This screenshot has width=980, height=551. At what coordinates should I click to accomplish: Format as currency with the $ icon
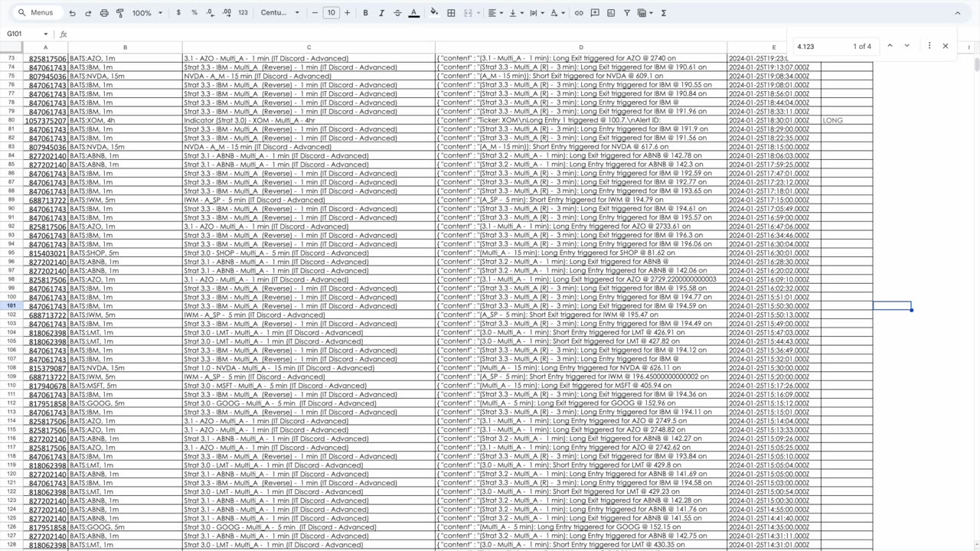[178, 13]
